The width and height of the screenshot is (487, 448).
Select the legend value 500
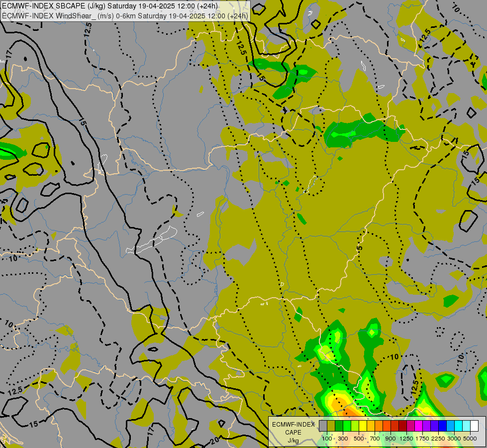pyautogui.click(x=359, y=439)
